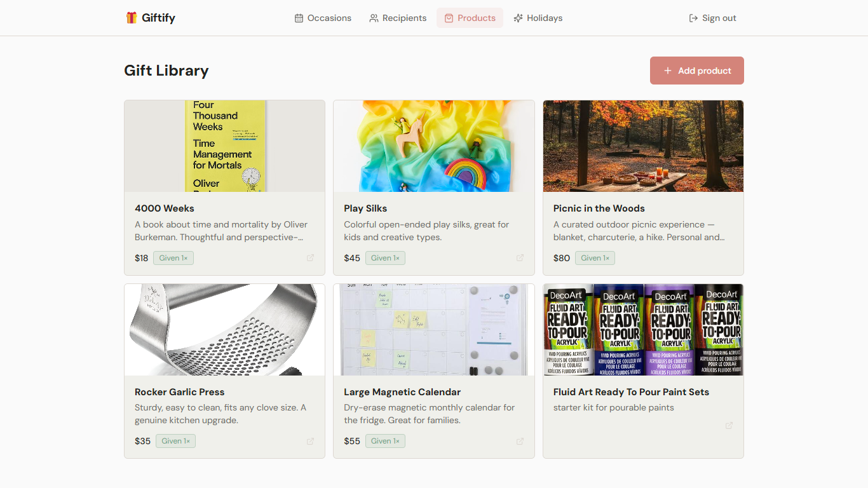Screen dimensions: 868x488
Task: Select the Large Magnetic Calendar title
Action: 402,392
